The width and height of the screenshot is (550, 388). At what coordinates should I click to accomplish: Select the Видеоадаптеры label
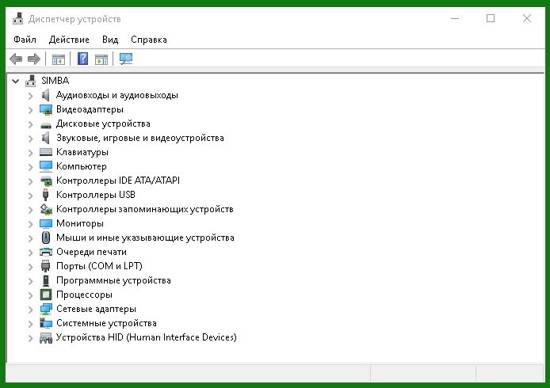tap(90, 109)
